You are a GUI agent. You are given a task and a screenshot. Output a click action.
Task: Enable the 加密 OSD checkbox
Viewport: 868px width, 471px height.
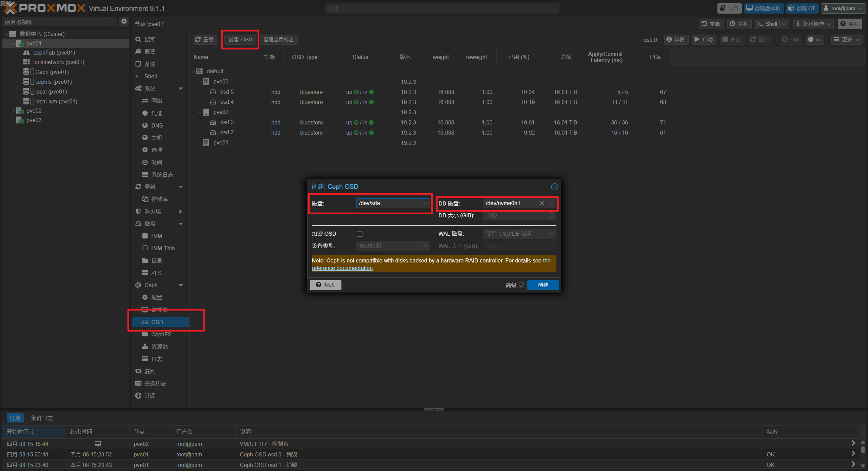[359, 234]
